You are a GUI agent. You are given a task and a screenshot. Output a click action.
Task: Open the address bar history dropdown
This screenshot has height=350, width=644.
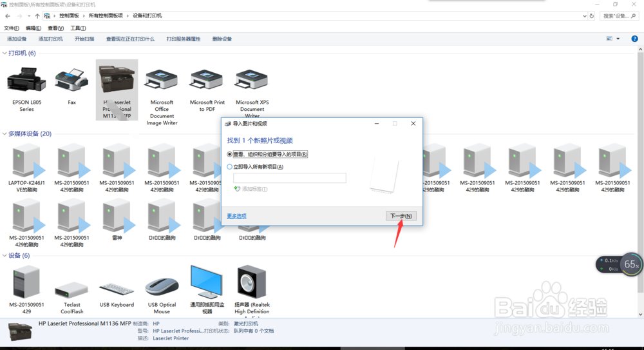point(585,16)
